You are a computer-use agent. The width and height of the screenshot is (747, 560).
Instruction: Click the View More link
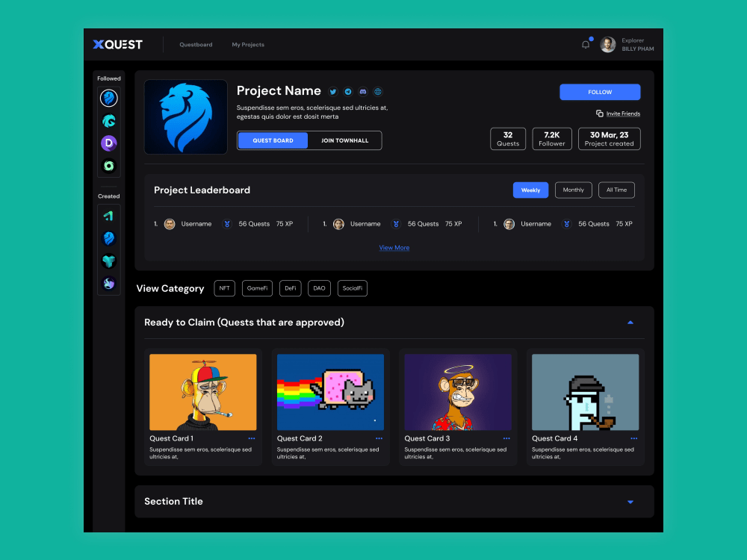394,247
